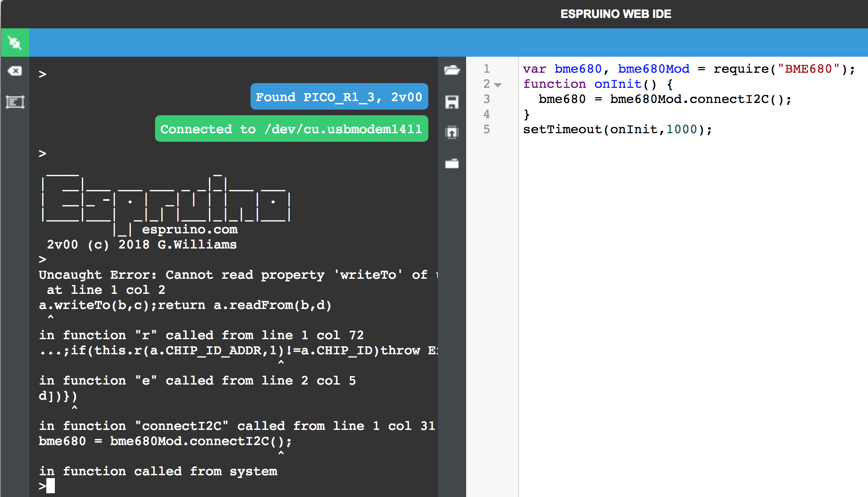Toggle the webcam/terminal overlay icon
The image size is (868, 497).
point(15,102)
